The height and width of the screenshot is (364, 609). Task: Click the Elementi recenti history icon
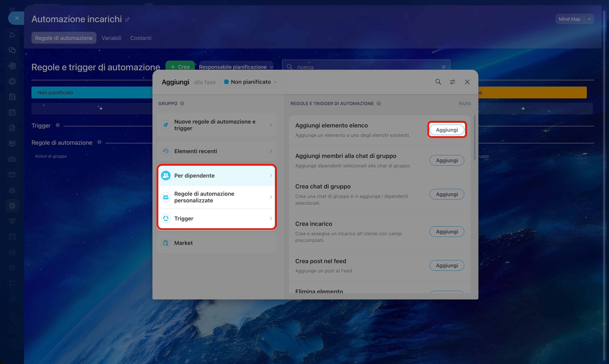coord(166,151)
